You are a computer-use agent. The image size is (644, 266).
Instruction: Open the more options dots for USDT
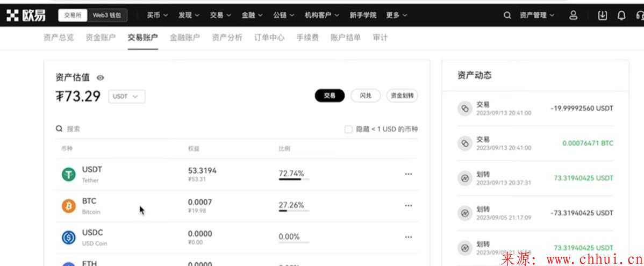pos(408,174)
